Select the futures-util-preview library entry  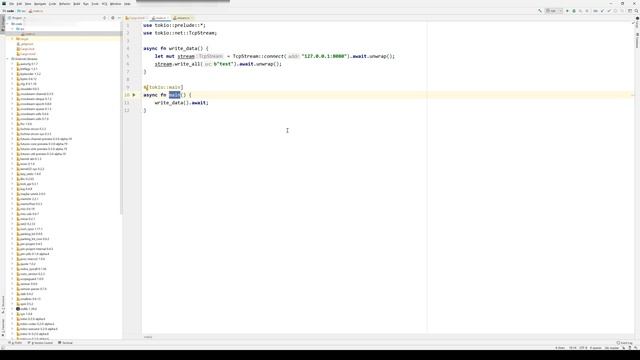click(x=41, y=154)
